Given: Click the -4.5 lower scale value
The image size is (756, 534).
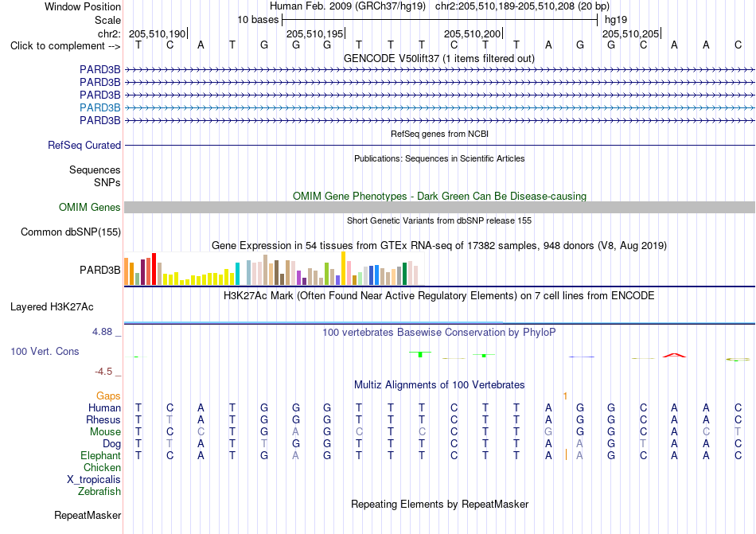Looking at the screenshot, I should click(103, 372).
